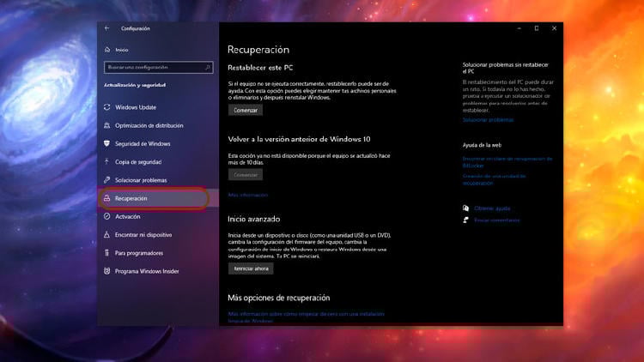Click the Copia de seguridad icon

[107, 161]
